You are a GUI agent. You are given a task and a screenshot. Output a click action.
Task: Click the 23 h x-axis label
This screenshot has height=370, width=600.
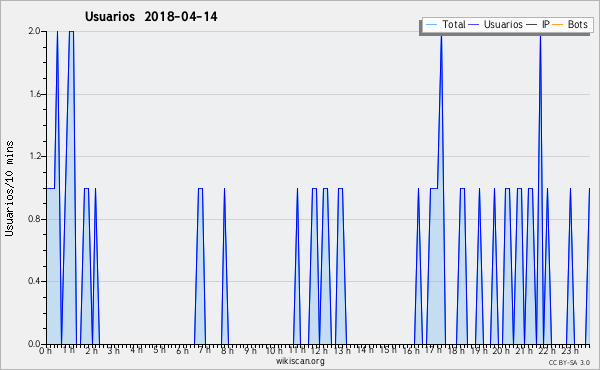tap(570, 350)
